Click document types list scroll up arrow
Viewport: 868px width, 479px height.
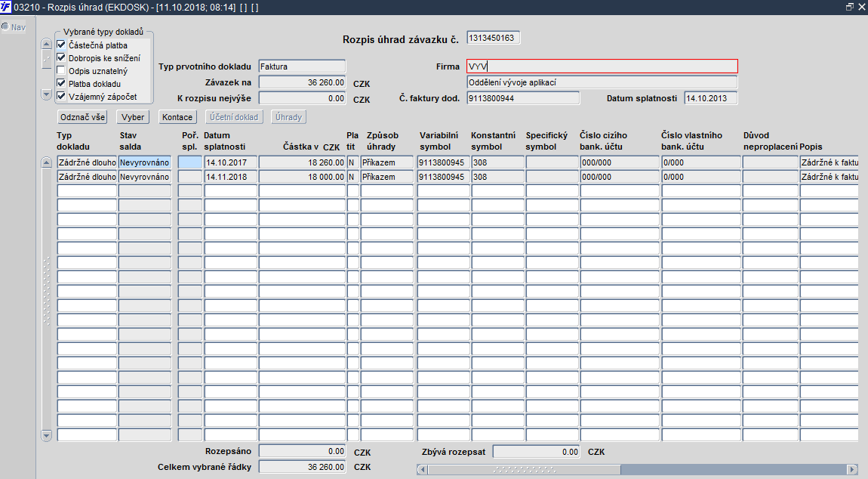(x=47, y=45)
